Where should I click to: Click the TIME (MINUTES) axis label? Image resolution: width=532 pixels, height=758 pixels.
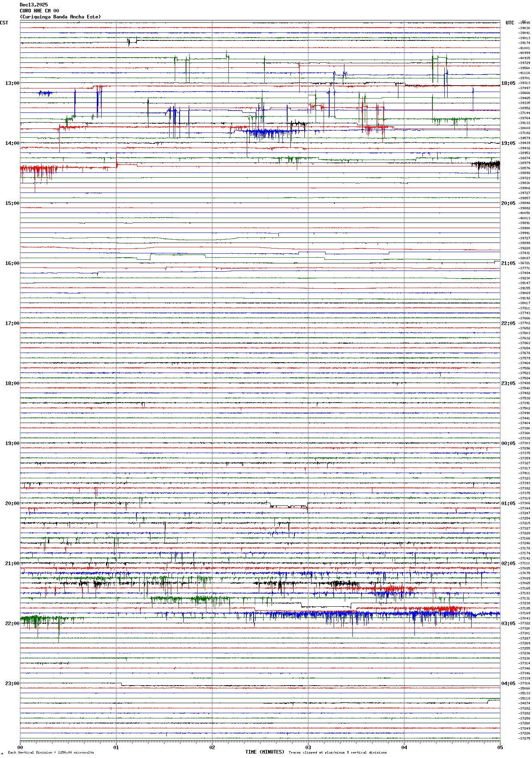coord(265,752)
